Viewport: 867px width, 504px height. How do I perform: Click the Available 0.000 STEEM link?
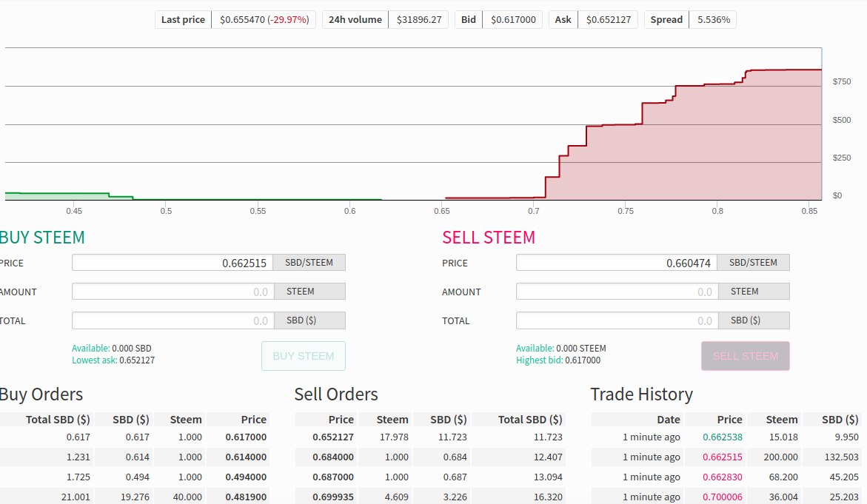coord(561,348)
